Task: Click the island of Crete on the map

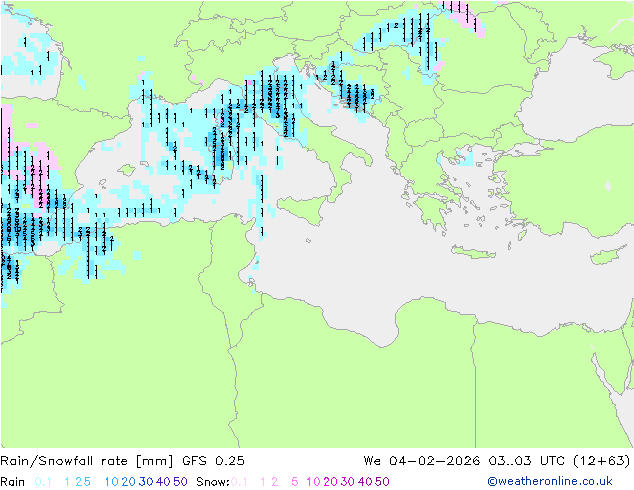Action: tap(473, 252)
